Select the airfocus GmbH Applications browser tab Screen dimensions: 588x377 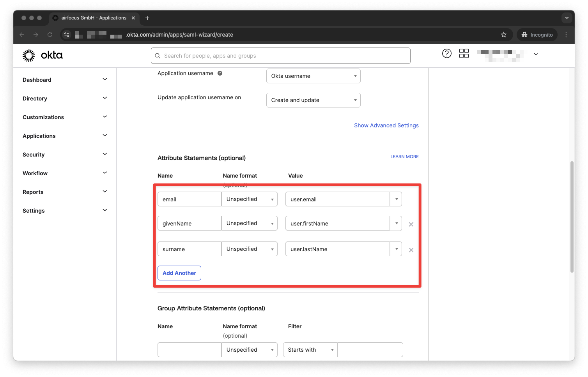(x=94, y=18)
